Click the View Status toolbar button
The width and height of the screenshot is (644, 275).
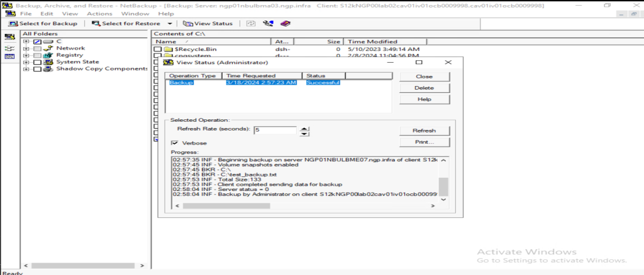tap(208, 23)
